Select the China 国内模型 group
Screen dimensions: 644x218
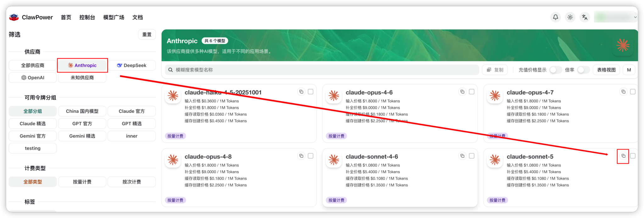tap(82, 111)
